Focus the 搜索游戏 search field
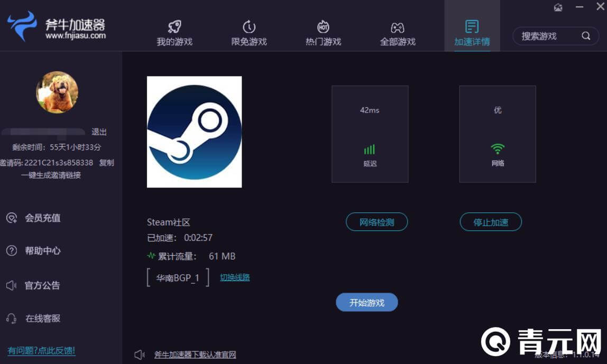Viewport: 607px width, 364px height. pos(556,36)
